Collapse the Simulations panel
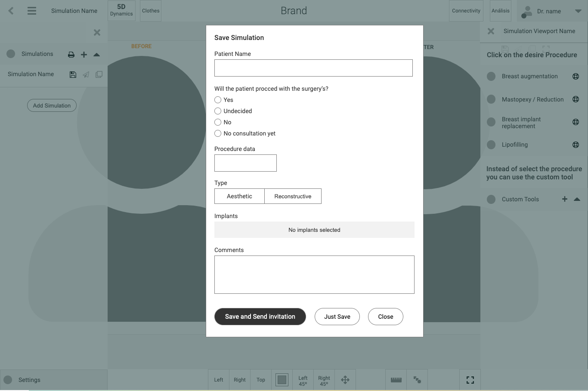588x391 pixels. point(96,54)
